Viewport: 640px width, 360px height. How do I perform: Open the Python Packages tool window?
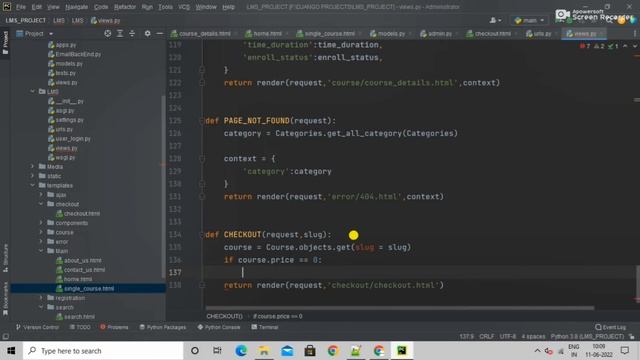pyautogui.click(x=162, y=327)
